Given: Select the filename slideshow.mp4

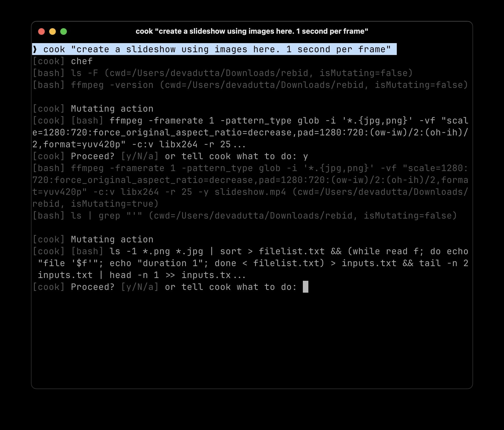Looking at the screenshot, I should pyautogui.click(x=248, y=192).
